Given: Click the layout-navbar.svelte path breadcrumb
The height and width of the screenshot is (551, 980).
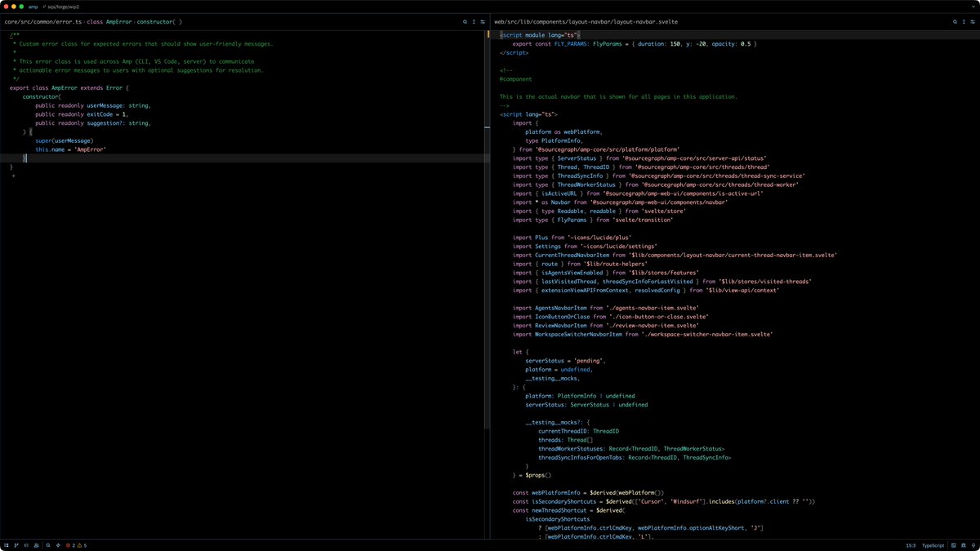Looking at the screenshot, I should pyautogui.click(x=586, y=22).
